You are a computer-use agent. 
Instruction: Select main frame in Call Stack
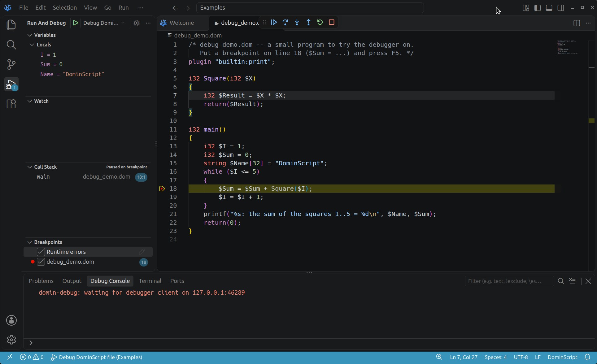(x=88, y=177)
